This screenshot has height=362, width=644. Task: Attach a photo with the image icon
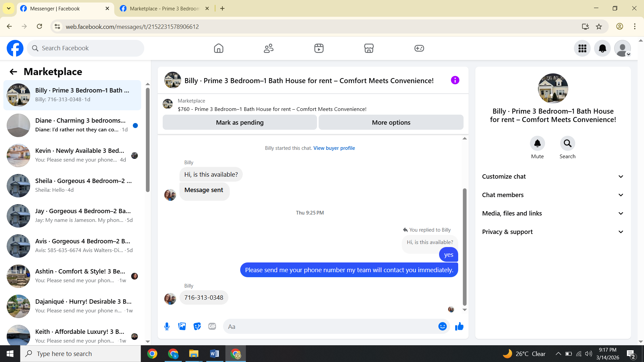(182, 326)
